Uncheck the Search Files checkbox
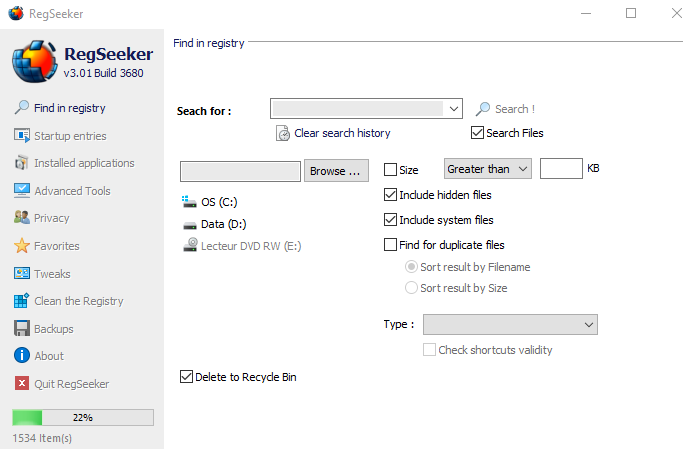 pos(477,133)
